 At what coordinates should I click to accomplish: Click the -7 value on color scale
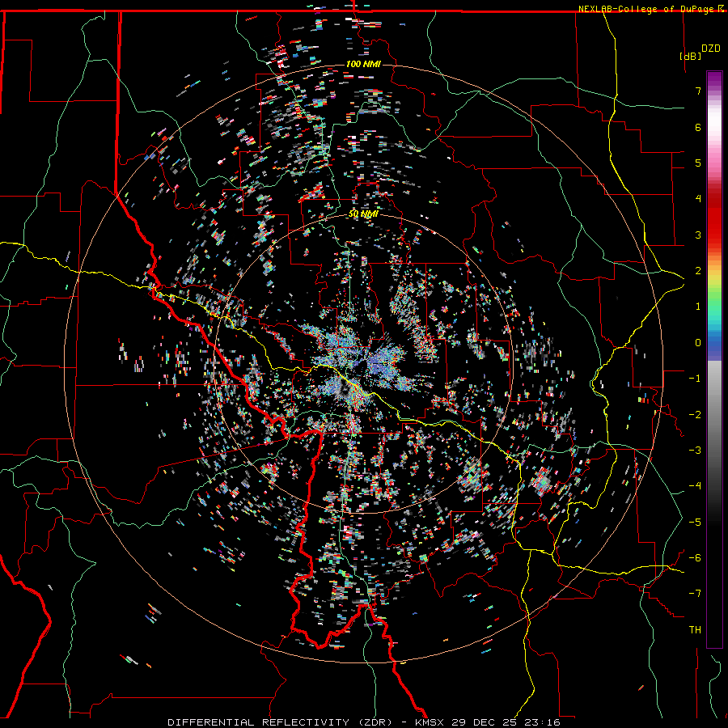(695, 594)
